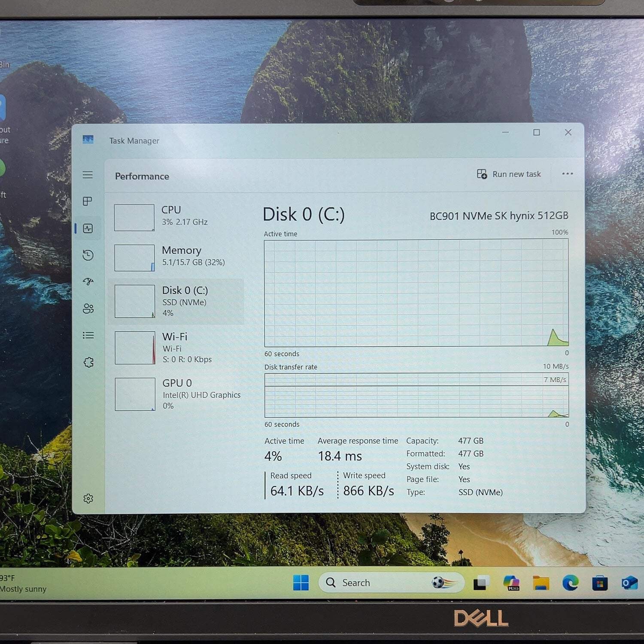644x644 pixels.
Task: Click the 18.4 ms average response value
Action: (x=340, y=456)
